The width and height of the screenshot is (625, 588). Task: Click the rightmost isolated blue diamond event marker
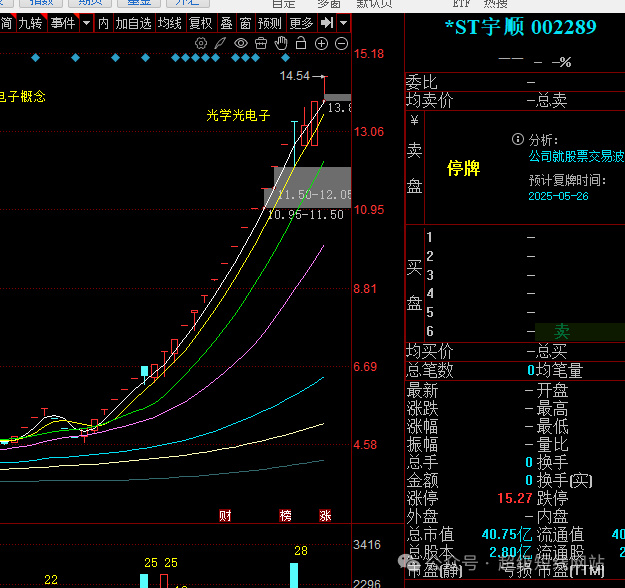pyautogui.click(x=285, y=58)
